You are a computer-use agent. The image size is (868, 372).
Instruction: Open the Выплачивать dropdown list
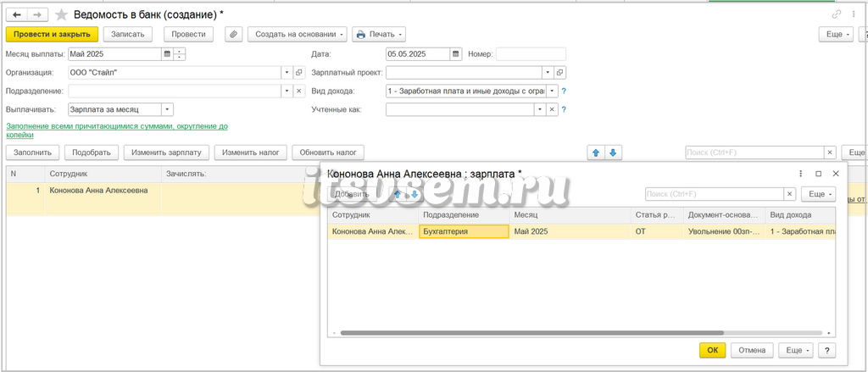[169, 109]
